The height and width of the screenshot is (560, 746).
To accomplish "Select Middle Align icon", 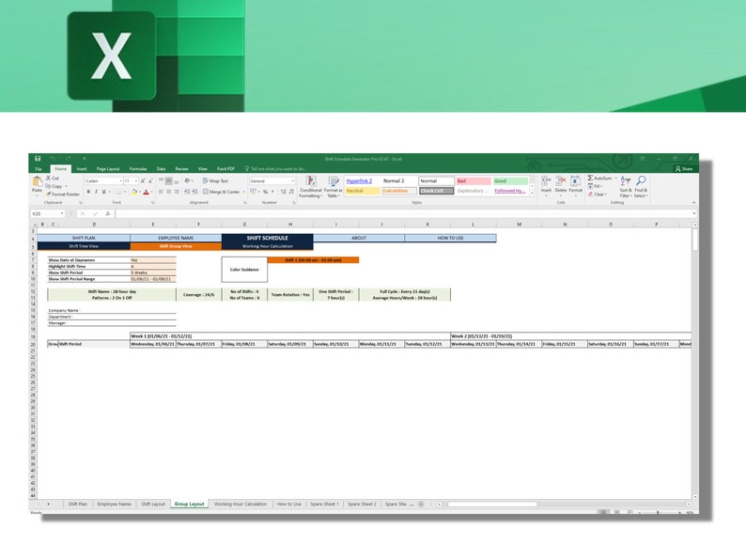I will click(168, 181).
